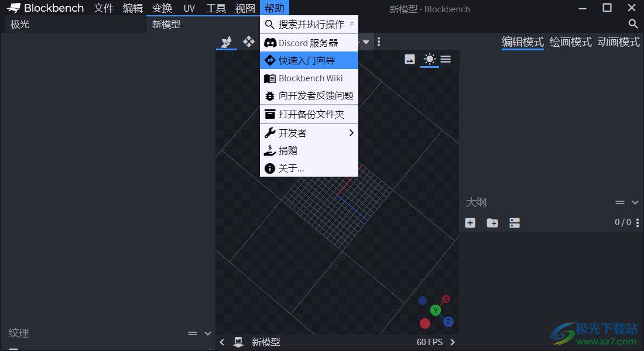The height and width of the screenshot is (351, 644).
Task: Collapse the 纹理 panel chevron
Action: 208,333
